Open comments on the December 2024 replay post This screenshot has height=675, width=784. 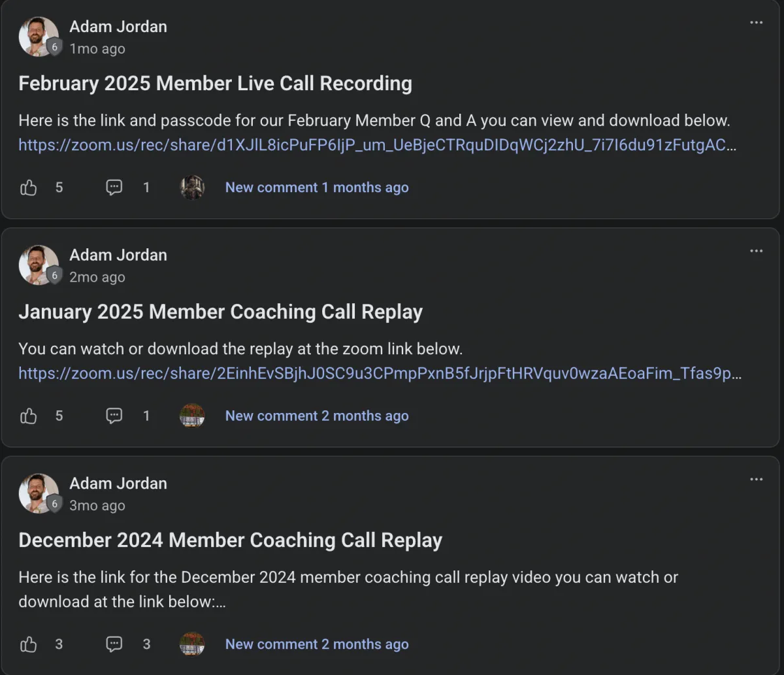114,644
